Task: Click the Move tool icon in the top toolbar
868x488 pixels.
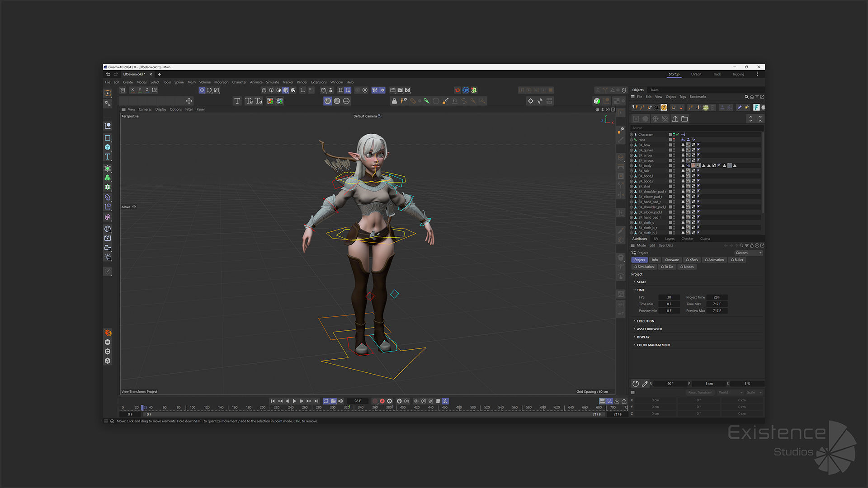Action: click(202, 90)
